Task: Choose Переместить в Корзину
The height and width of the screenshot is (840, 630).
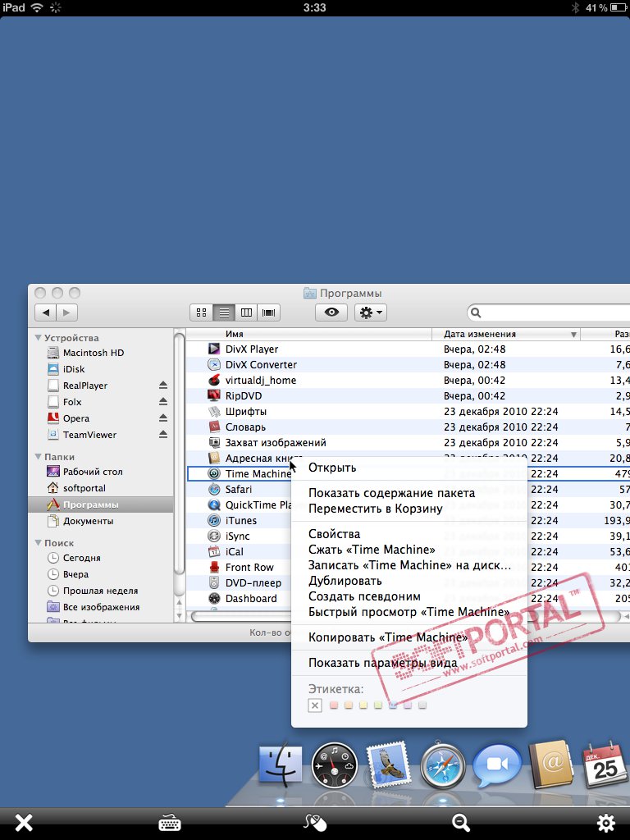Action: [x=409, y=509]
